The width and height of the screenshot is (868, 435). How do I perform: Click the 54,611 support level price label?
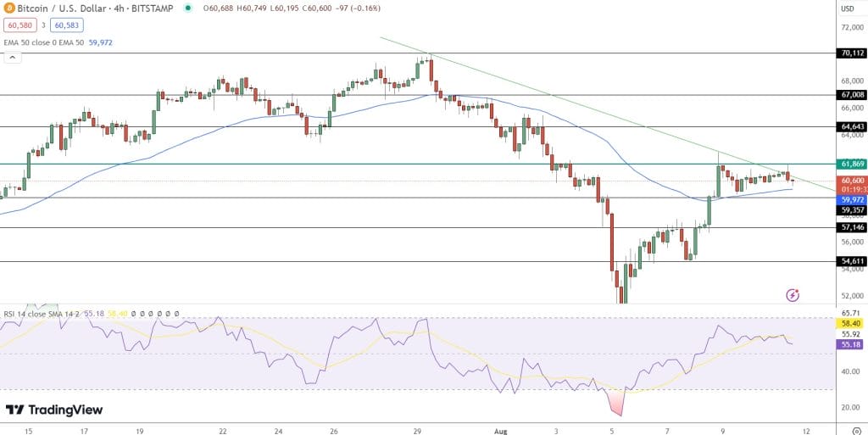[851, 262]
